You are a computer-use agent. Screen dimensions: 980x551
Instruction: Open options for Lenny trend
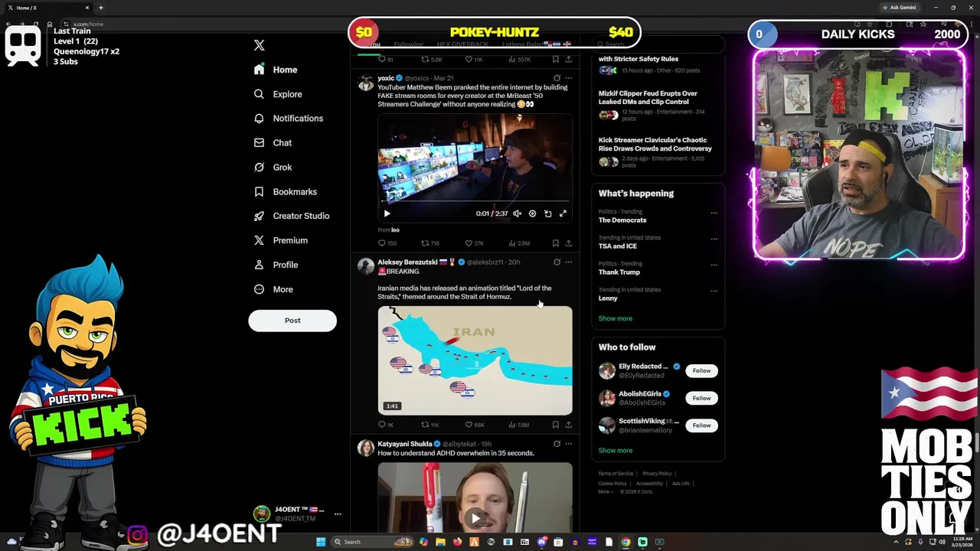pos(714,291)
